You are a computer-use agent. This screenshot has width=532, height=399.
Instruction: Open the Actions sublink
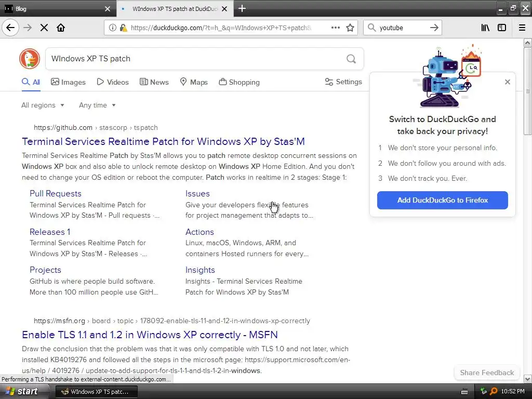pos(199,232)
